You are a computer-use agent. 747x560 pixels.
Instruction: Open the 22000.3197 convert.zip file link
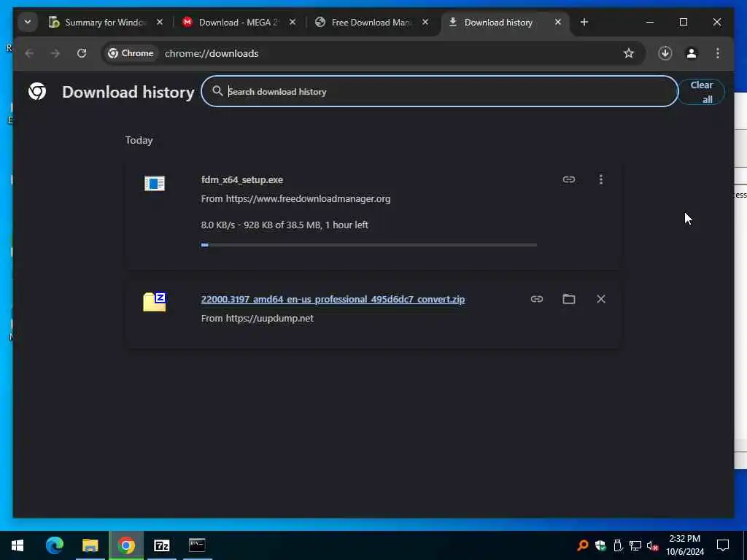[333, 300]
